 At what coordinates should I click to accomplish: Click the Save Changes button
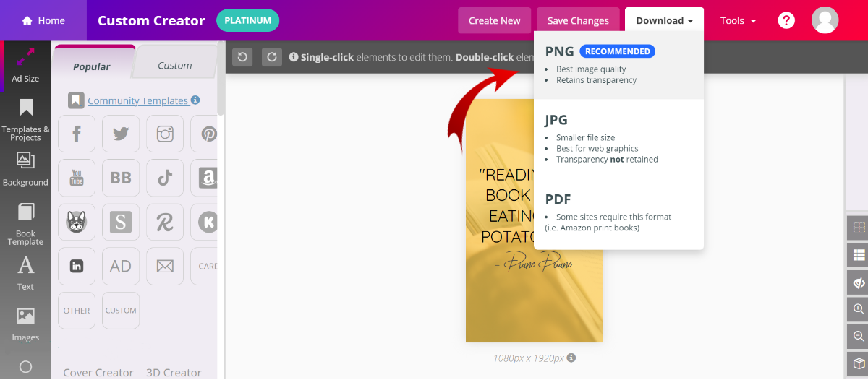click(578, 21)
